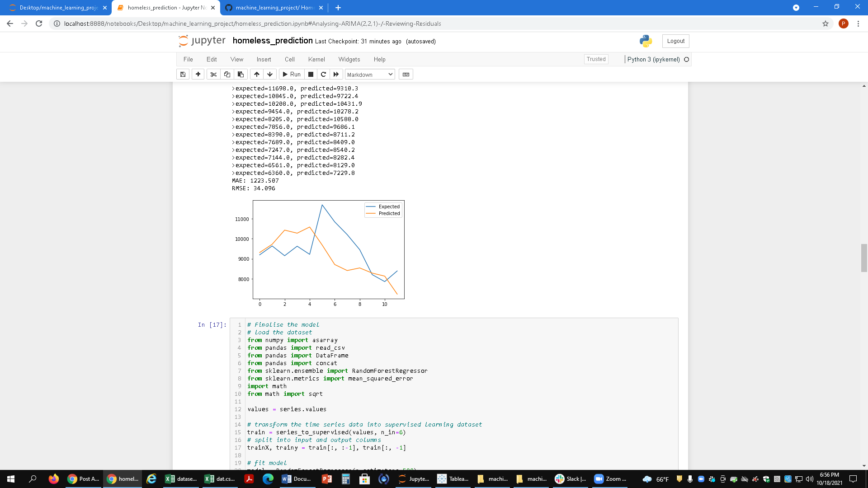868x488 pixels.
Task: Open the Chrome profile avatar
Action: (843, 23)
